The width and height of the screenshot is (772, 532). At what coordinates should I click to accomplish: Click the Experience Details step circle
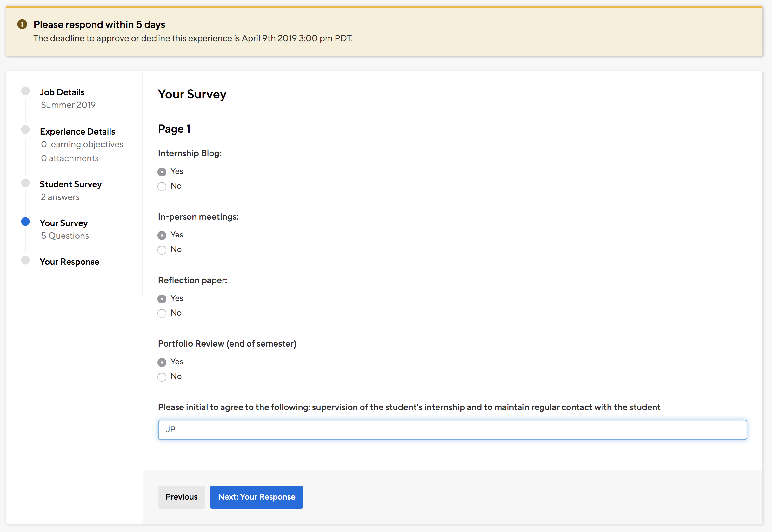[25, 130]
